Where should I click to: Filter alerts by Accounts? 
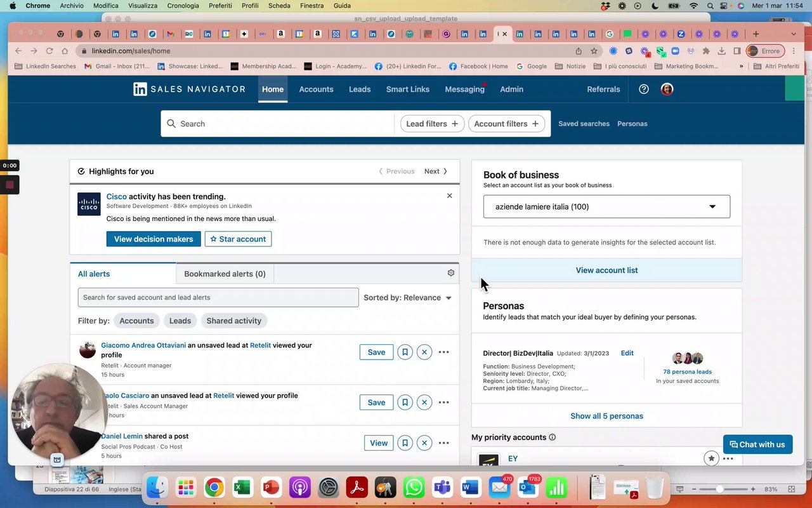(x=136, y=321)
